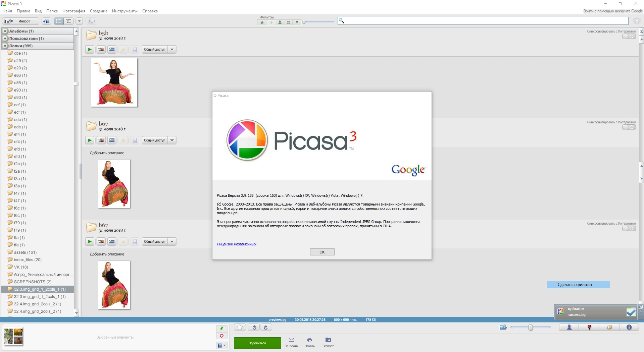The image size is (644, 352).
Task: Switch to flat folder list view
Action: pos(59,21)
